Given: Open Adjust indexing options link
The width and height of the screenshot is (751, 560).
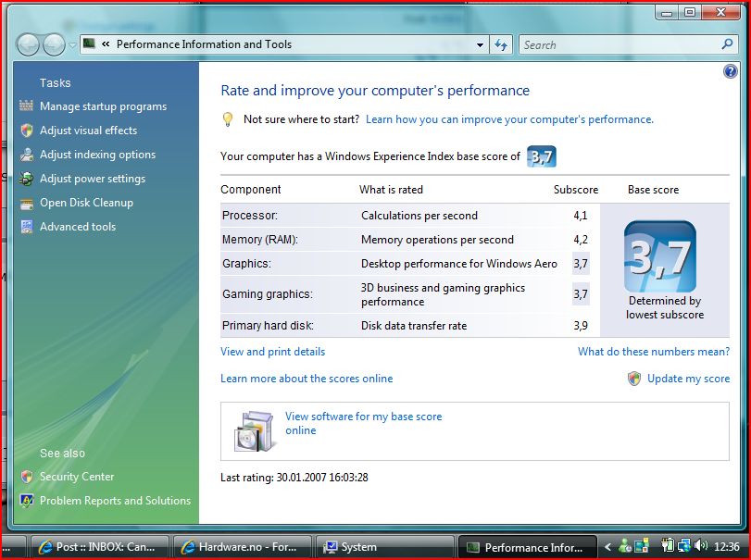Looking at the screenshot, I should (98, 155).
